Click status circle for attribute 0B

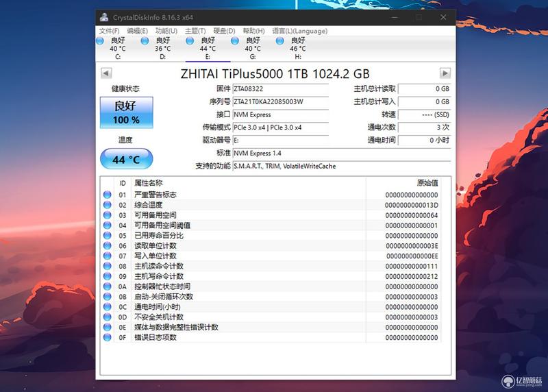pos(108,297)
